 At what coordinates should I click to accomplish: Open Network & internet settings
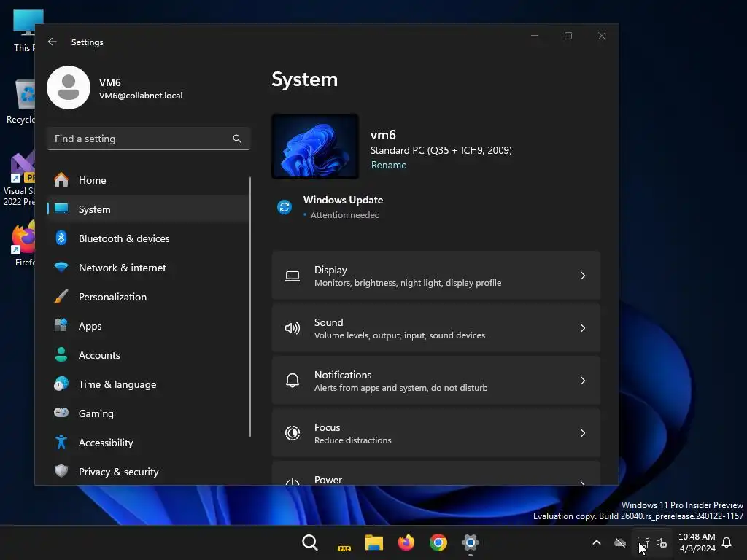point(147,267)
